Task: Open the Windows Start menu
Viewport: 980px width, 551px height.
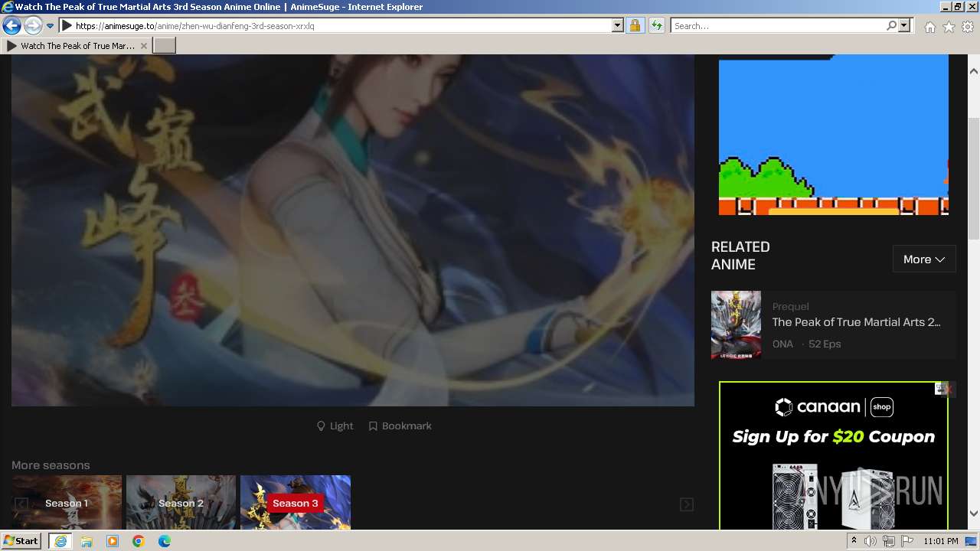Action: point(21,541)
